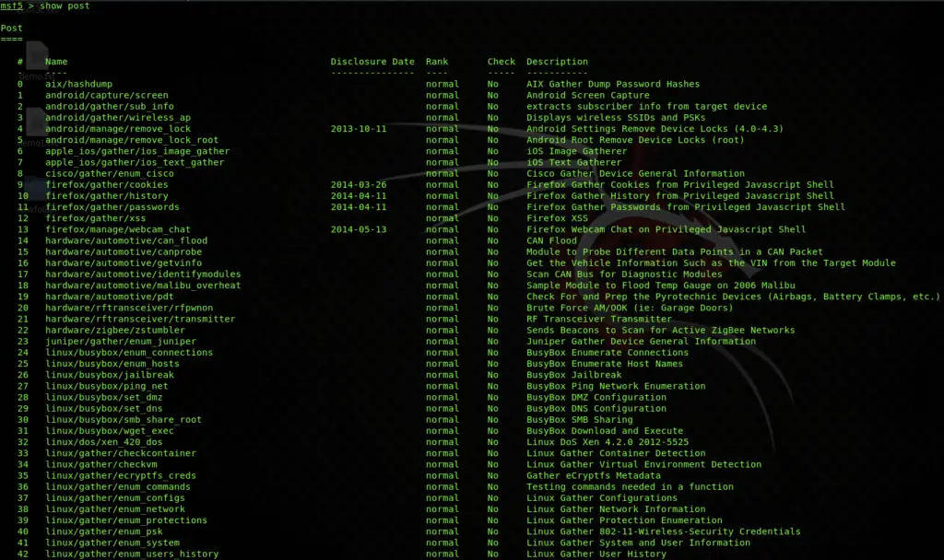Select module 'hardware/automotive/getvinfo'

coord(124,263)
